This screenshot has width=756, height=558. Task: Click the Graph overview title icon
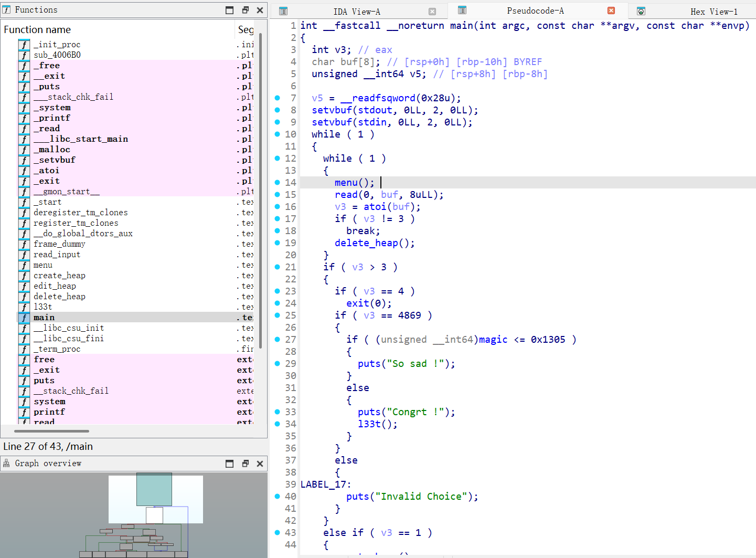click(6, 464)
